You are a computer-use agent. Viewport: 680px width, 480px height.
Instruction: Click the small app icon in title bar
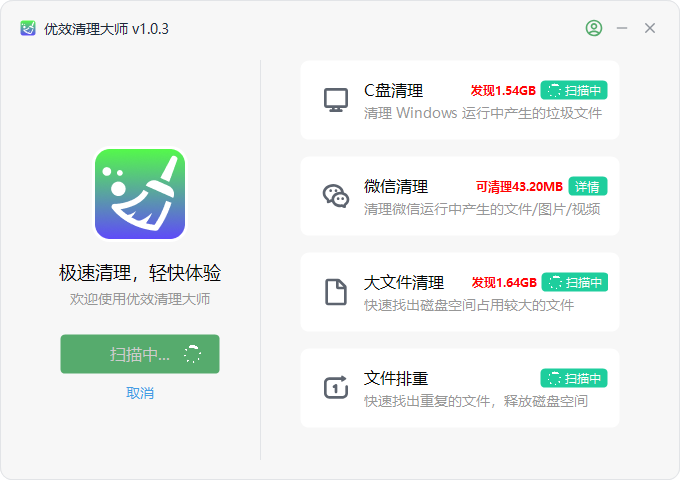point(28,29)
